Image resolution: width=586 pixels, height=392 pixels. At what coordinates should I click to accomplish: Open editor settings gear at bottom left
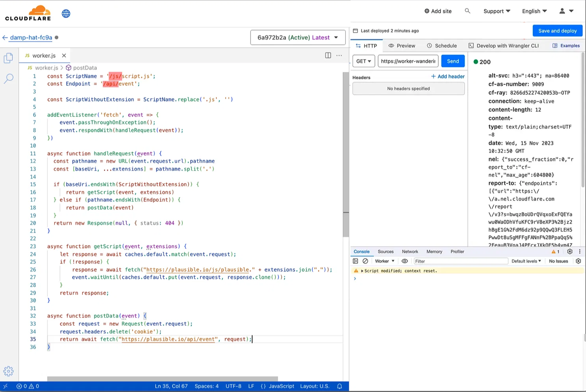tap(8, 371)
